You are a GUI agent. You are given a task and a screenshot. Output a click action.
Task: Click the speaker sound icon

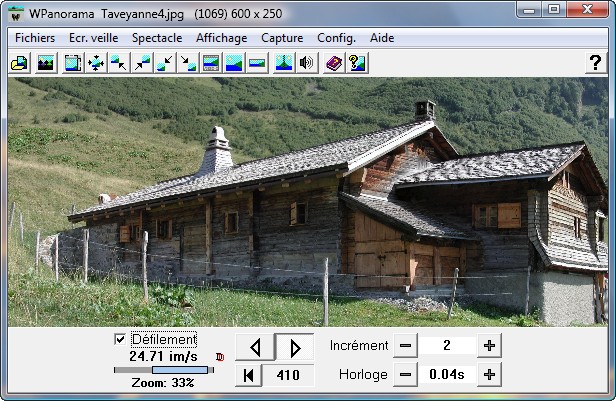306,63
